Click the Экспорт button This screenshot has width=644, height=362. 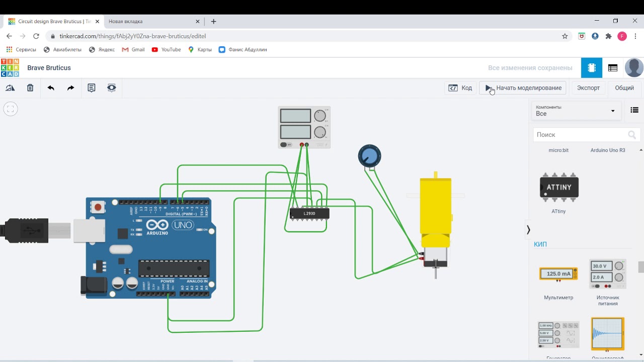coord(588,88)
